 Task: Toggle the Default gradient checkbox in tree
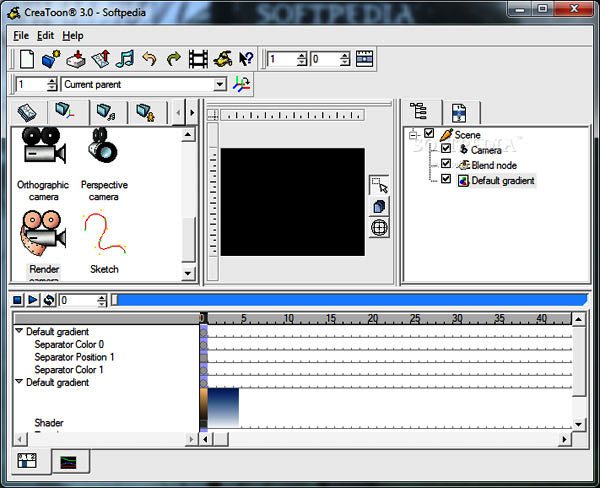tap(446, 179)
